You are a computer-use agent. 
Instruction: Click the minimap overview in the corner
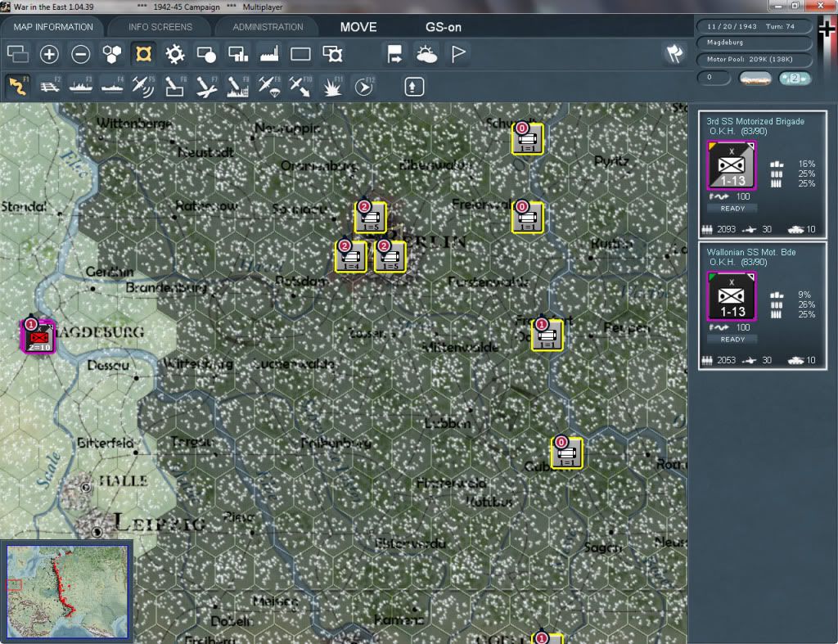(x=67, y=592)
